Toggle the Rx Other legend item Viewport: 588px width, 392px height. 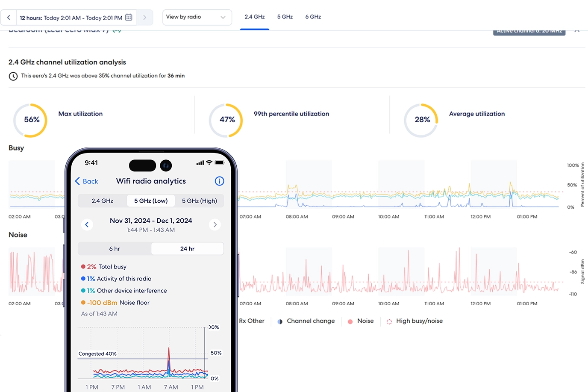coord(252,321)
